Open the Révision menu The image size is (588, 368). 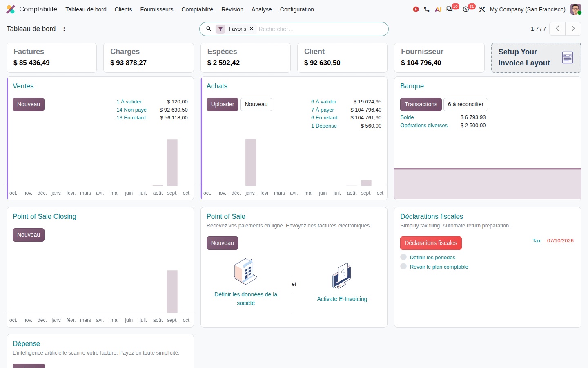232,9
